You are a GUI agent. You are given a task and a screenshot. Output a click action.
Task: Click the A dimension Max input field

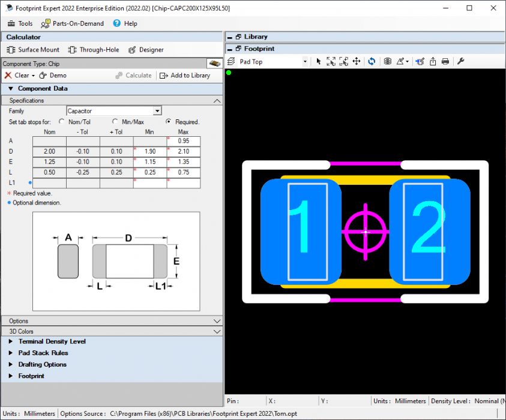(184, 141)
